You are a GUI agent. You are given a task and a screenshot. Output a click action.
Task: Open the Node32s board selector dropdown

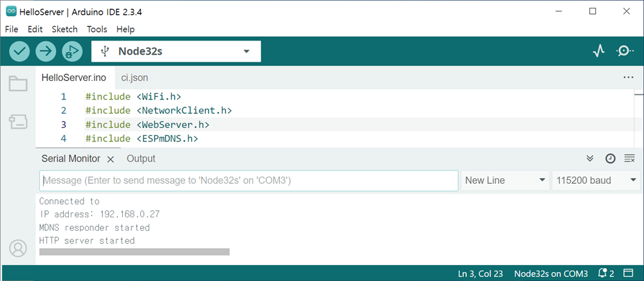pos(176,51)
